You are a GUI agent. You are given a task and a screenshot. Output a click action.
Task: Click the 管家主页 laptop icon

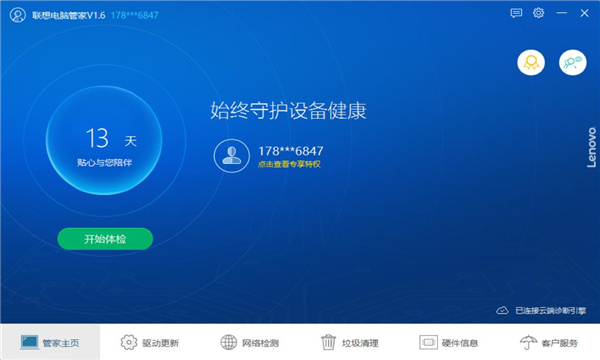[29, 342]
